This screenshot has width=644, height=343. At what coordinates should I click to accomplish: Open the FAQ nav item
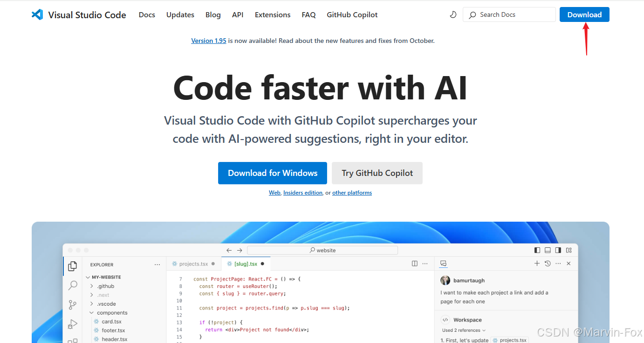point(308,15)
